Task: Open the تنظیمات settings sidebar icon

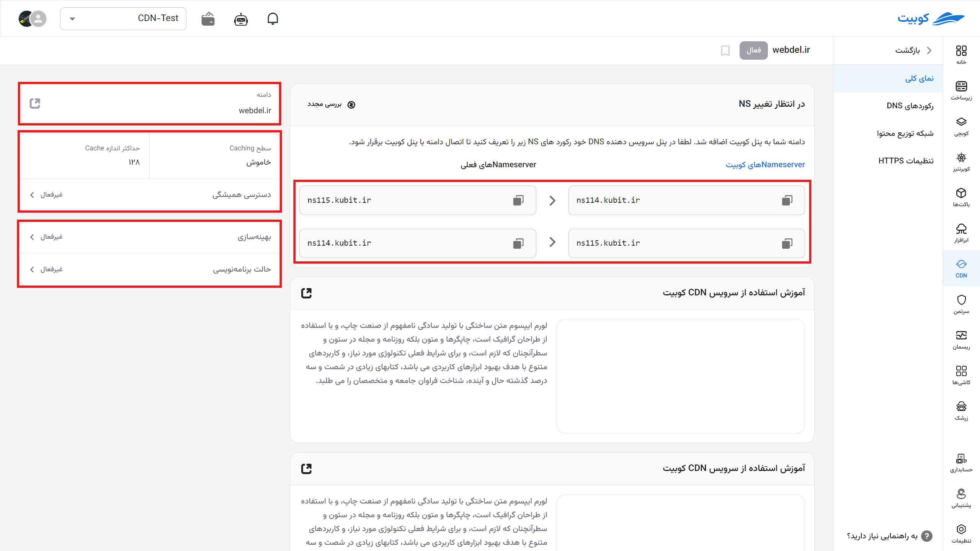Action: pyautogui.click(x=961, y=533)
